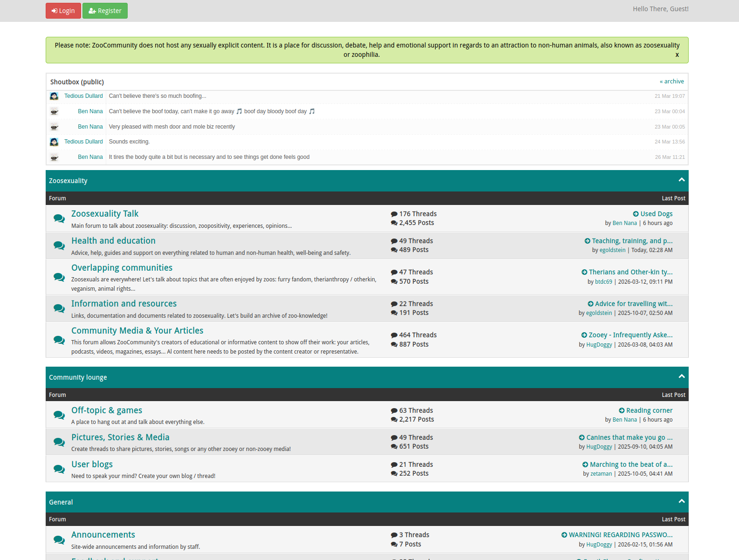Click the User blogs forum bubble icon
This screenshot has height=560, width=739.
tap(59, 469)
